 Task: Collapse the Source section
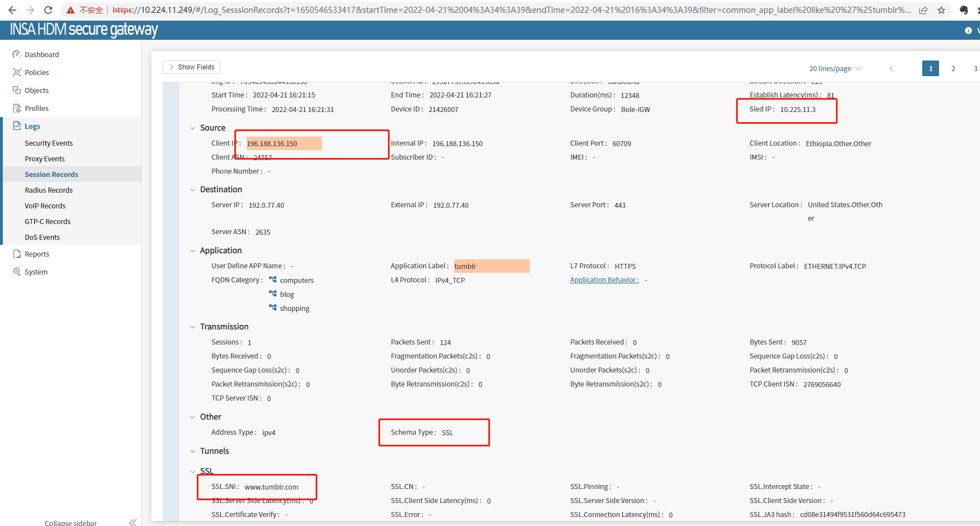click(193, 128)
